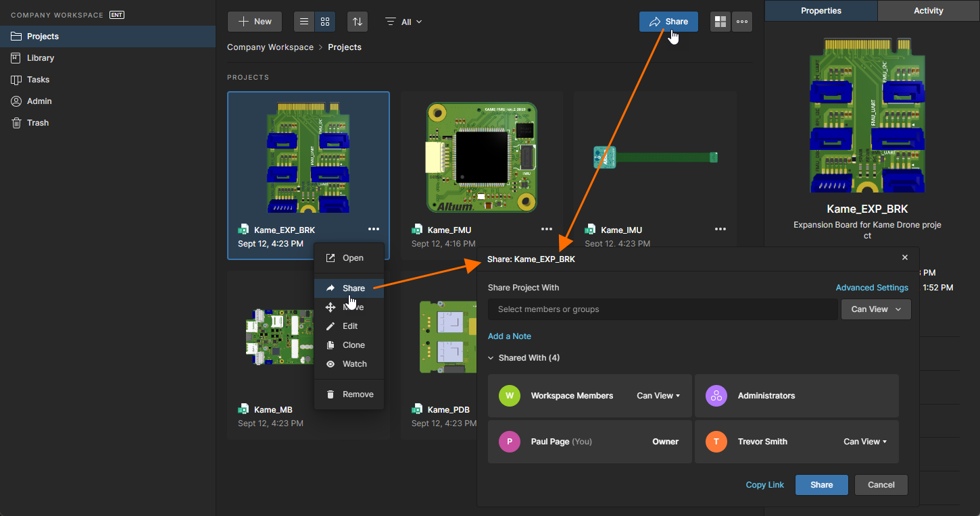Open the Can View permission dropdown for Trevor Smith
The width and height of the screenshot is (980, 516).
[x=864, y=441]
